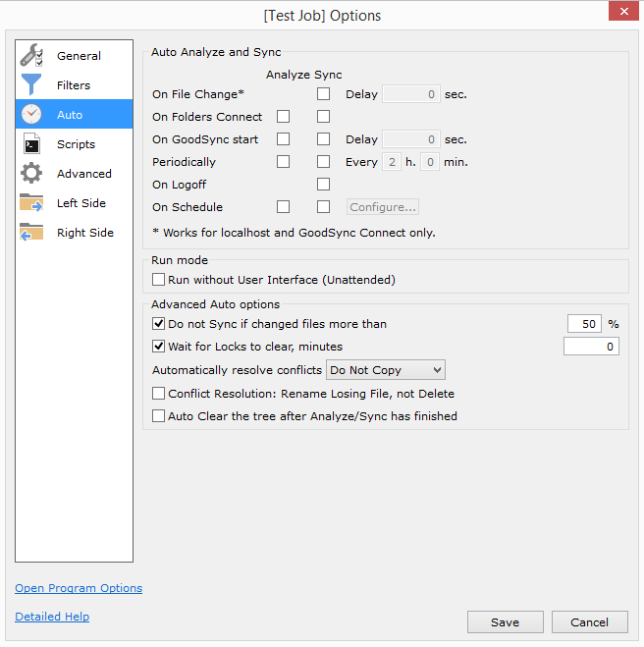Viewport: 644px width, 647px height.
Task: Click the Right Side folder icon
Action: pos(31,233)
